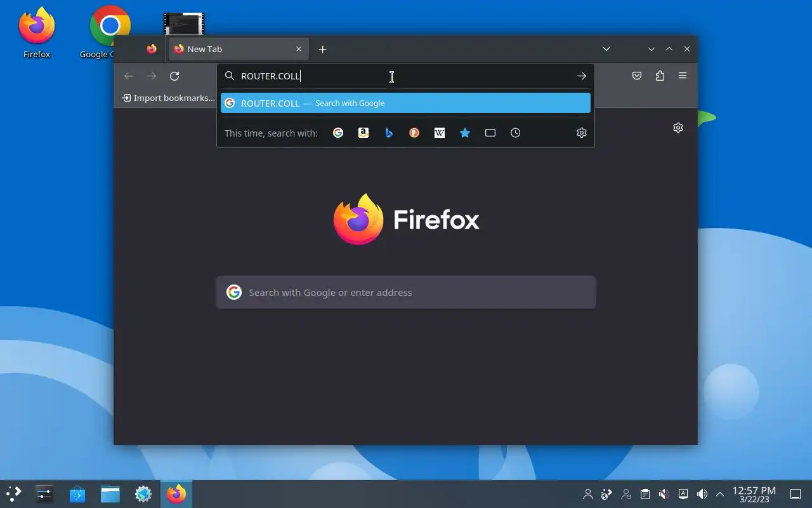Select ROUTER.COLL Search with Google suggestion
The height and width of the screenshot is (508, 812).
point(405,103)
